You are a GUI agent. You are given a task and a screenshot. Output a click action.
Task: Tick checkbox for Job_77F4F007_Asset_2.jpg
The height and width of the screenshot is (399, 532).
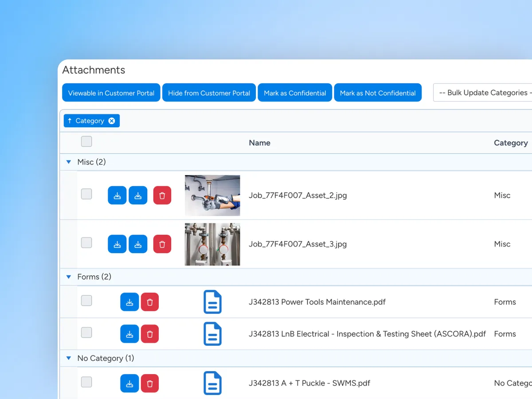pyautogui.click(x=86, y=194)
